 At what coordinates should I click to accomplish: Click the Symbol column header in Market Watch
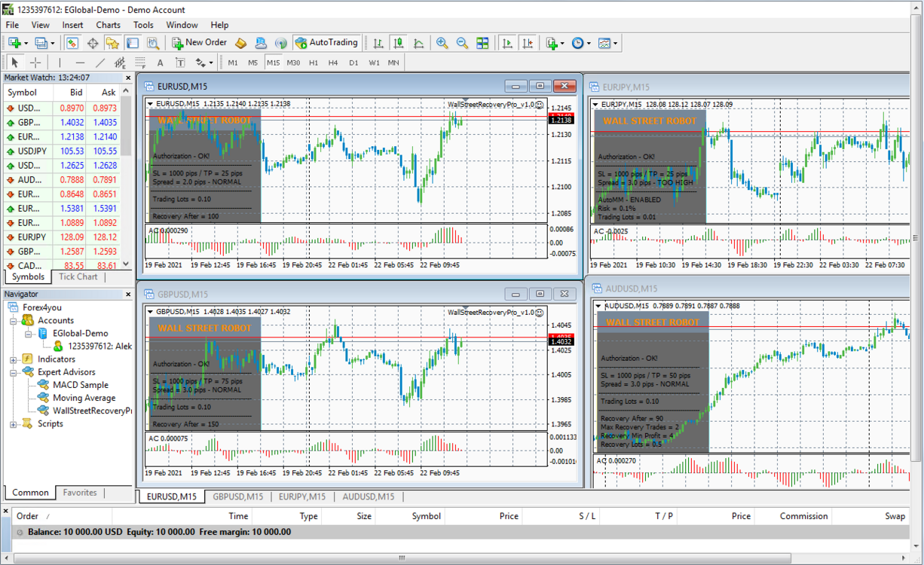tap(28, 93)
